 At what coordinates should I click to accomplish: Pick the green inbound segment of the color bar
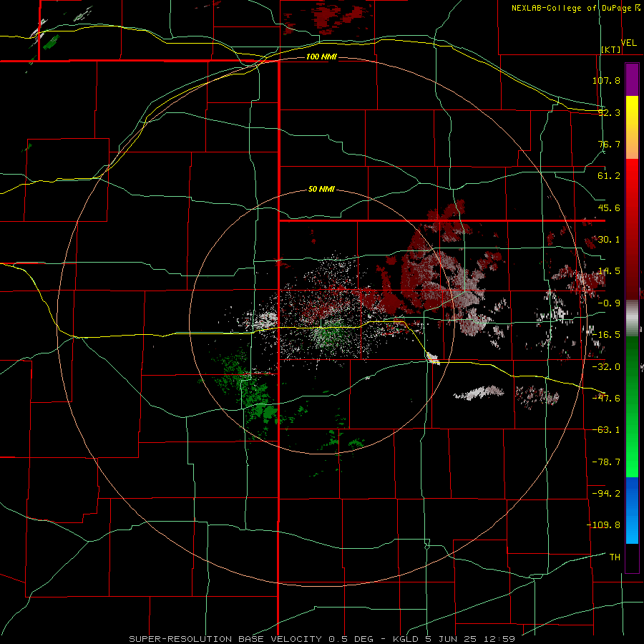632,406
